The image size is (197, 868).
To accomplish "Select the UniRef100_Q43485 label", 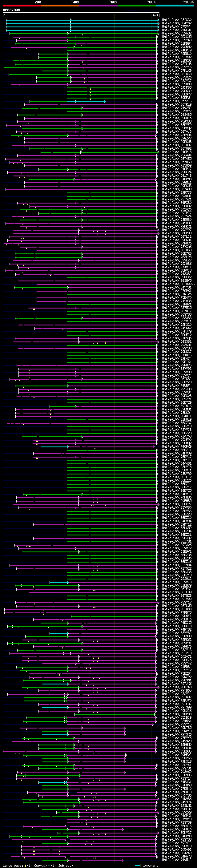I will tap(177, 115).
